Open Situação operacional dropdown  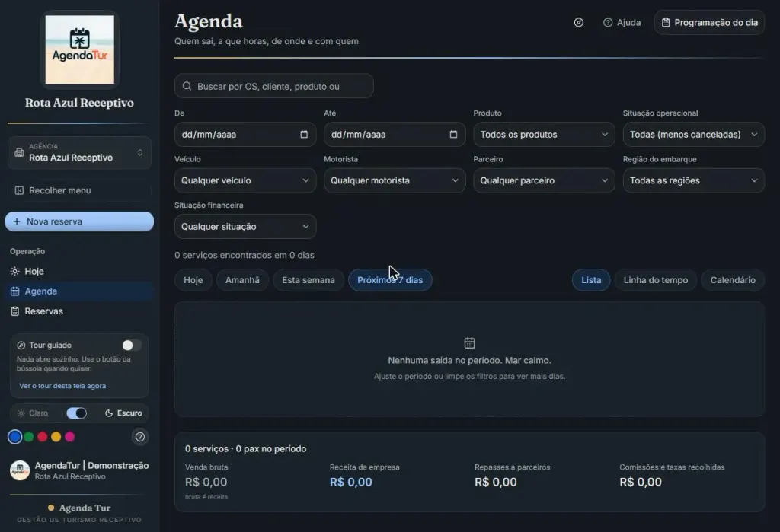pyautogui.click(x=693, y=134)
